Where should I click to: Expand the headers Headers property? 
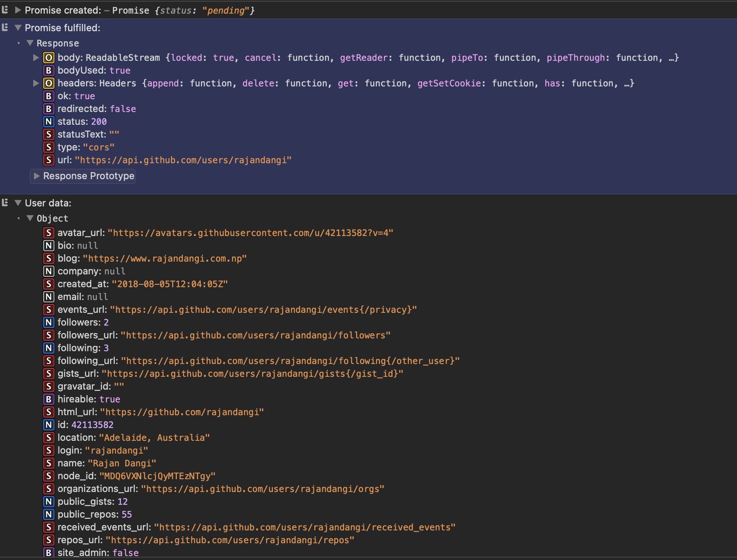pyautogui.click(x=36, y=83)
